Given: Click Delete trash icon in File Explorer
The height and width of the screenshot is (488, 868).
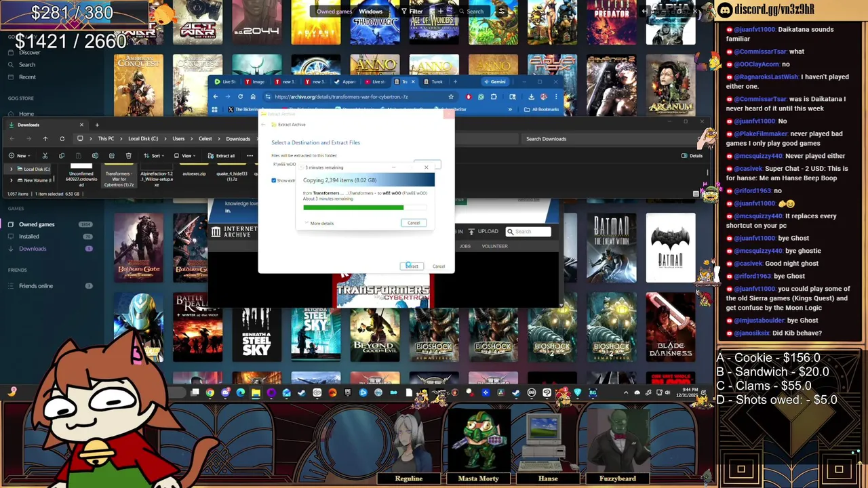Looking at the screenshot, I should coord(128,156).
